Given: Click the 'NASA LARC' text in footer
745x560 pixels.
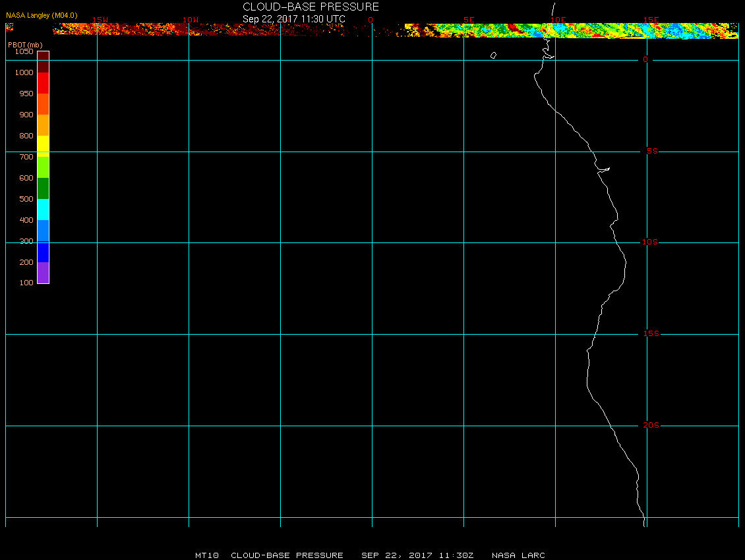Looking at the screenshot, I should [518, 555].
